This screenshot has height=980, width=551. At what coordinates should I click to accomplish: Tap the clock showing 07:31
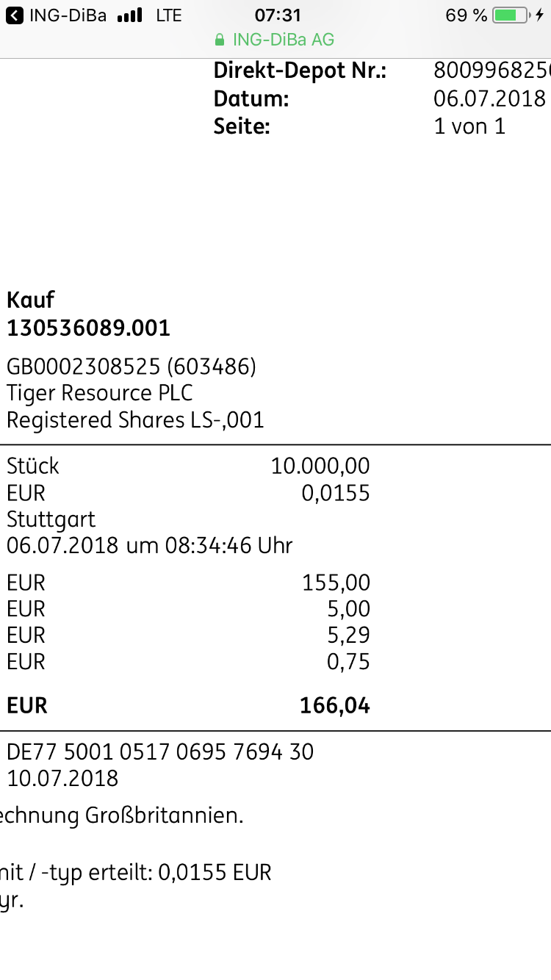tap(275, 14)
